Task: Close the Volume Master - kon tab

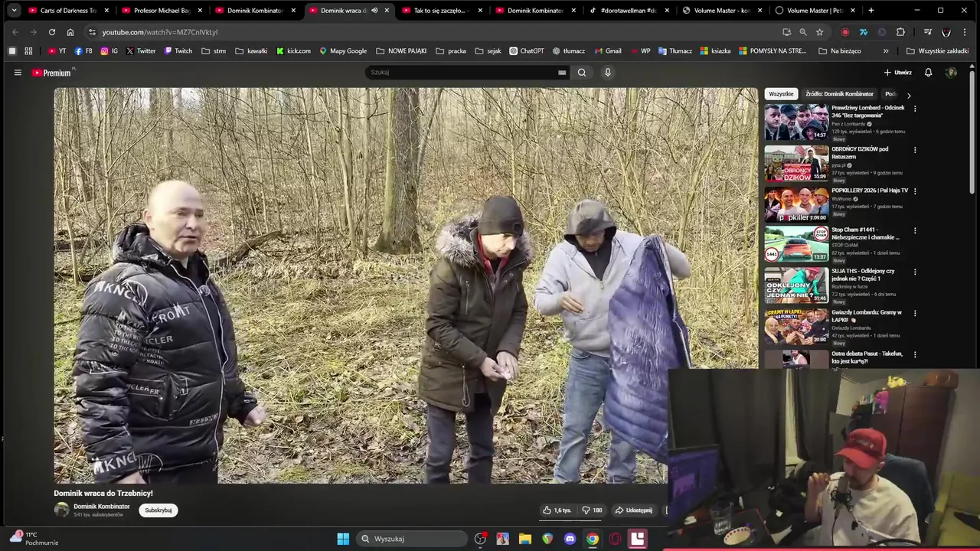Action: pyautogui.click(x=760, y=11)
